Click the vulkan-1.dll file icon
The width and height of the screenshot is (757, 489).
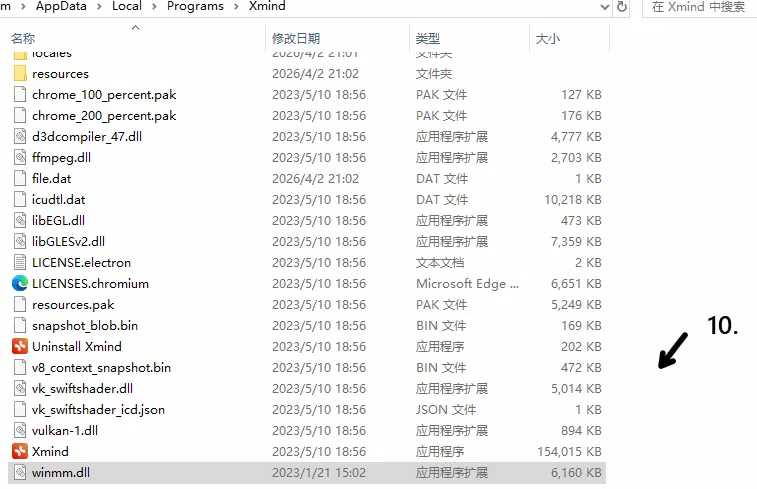20,431
